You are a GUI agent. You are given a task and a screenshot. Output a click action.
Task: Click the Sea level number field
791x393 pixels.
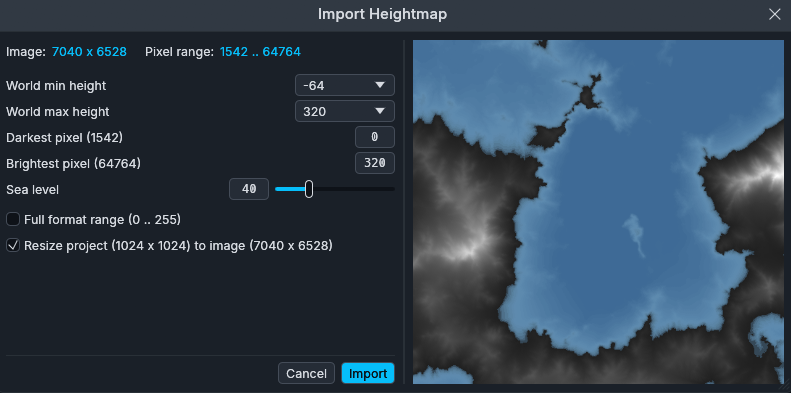pos(249,189)
